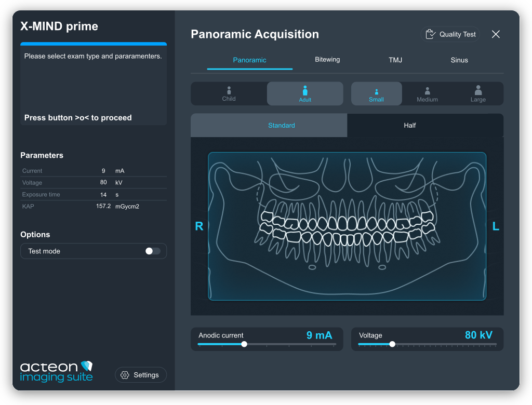This screenshot has height=405, width=532.
Task: Select the Child patient icon
Action: tap(229, 90)
